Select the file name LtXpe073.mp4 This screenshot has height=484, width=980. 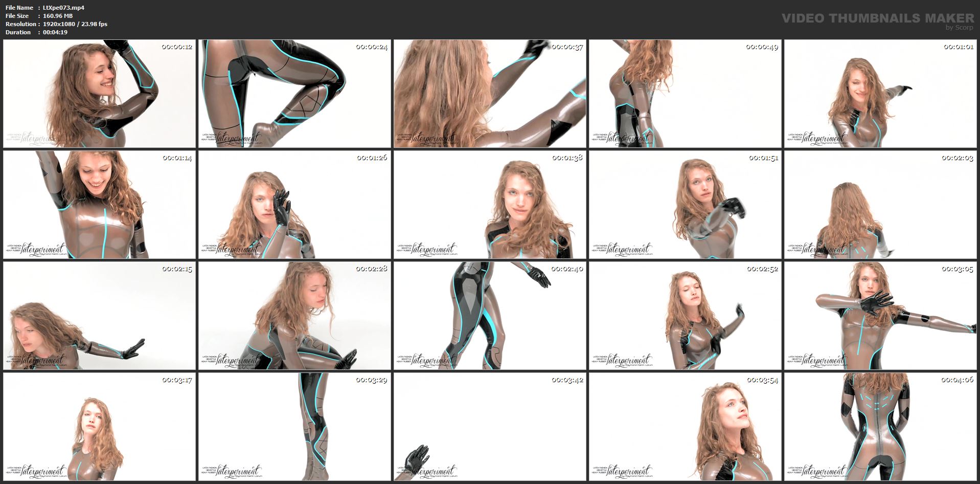[x=63, y=8]
